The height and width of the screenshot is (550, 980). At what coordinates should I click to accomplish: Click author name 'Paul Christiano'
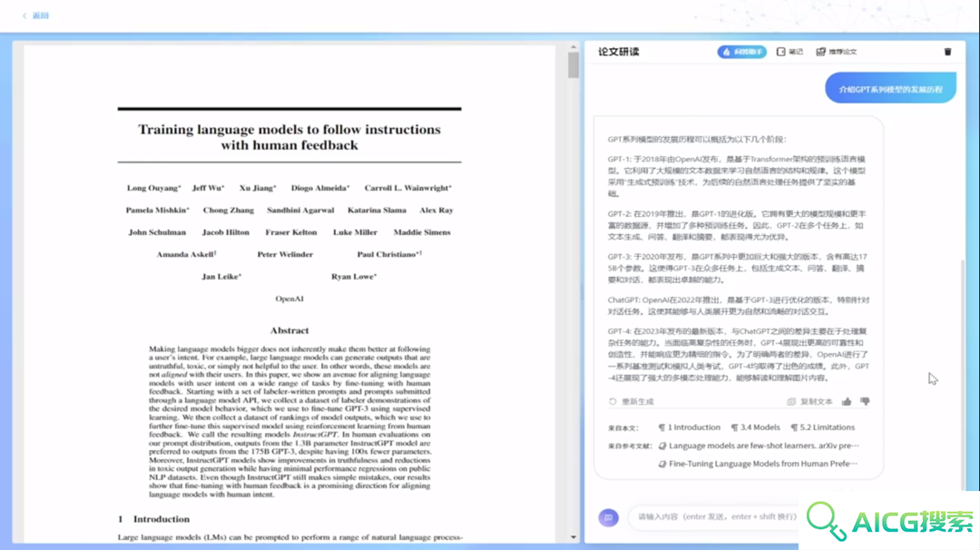click(x=389, y=254)
